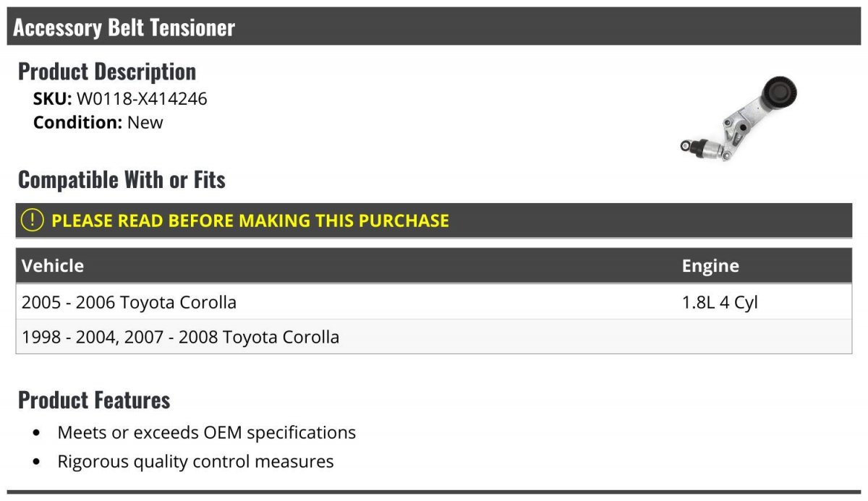Viewport: 868px width, 501px height.
Task: Select the 1998 - 2004, 2007 - 2008 Corolla row
Action: click(434, 336)
